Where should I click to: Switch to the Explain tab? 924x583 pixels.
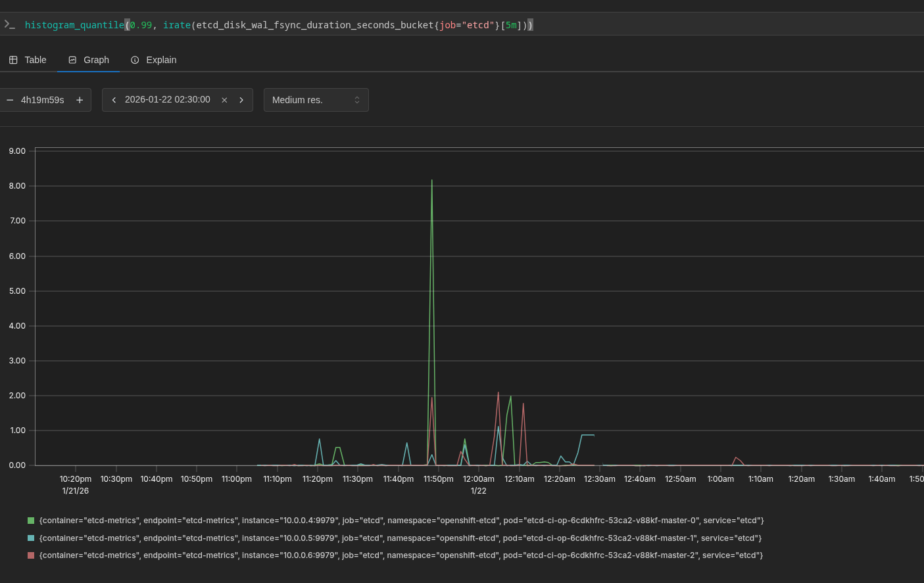[x=161, y=60]
